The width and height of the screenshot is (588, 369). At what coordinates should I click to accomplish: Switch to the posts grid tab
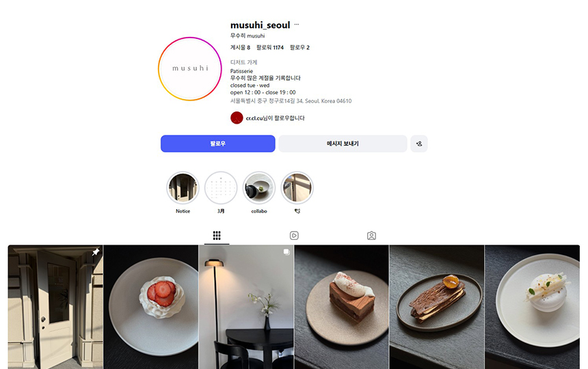click(x=217, y=236)
